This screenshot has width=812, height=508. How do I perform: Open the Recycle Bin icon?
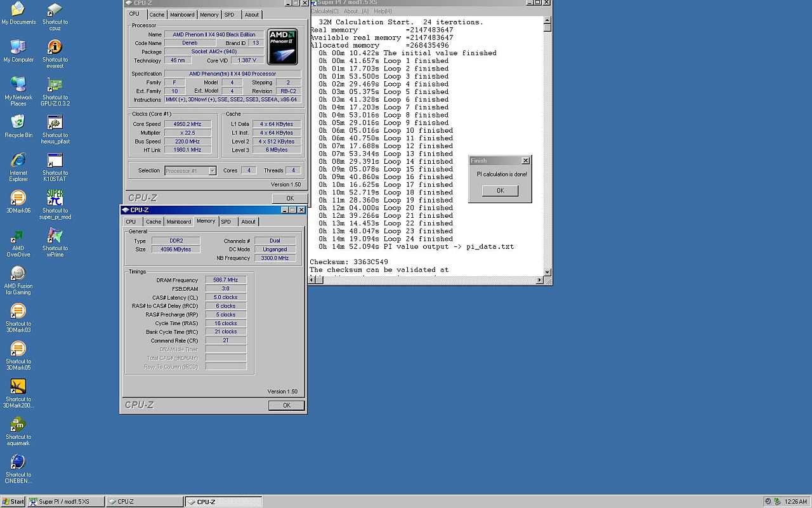coord(18,126)
